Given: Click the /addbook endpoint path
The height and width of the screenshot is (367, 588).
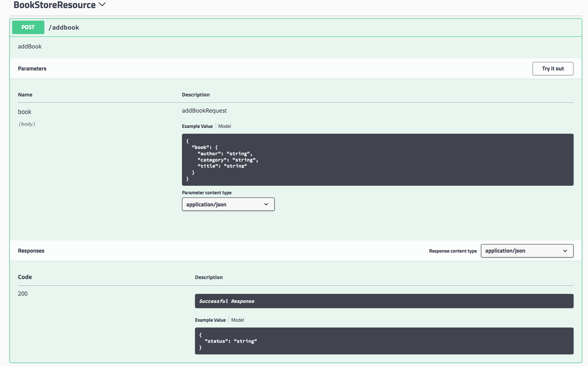Looking at the screenshot, I should tap(64, 27).
